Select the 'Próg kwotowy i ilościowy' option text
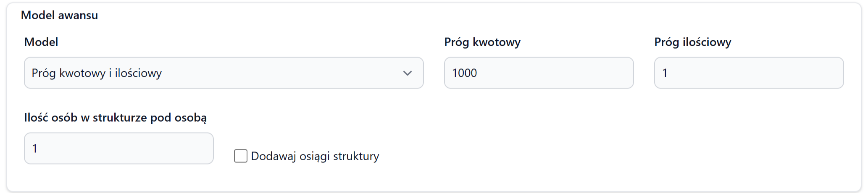Image resolution: width=868 pixels, height=193 pixels. coord(97,73)
